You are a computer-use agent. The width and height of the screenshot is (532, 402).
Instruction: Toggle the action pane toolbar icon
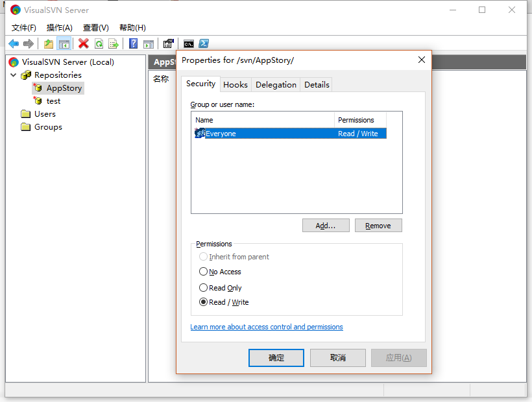pyautogui.click(x=149, y=43)
